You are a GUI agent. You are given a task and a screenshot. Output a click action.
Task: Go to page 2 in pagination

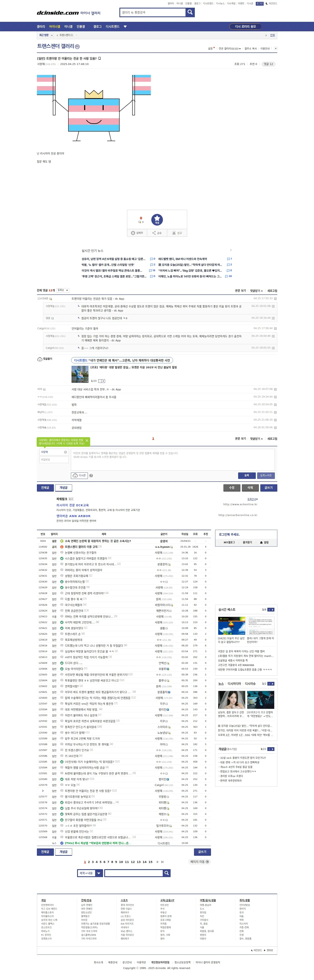point(89,862)
